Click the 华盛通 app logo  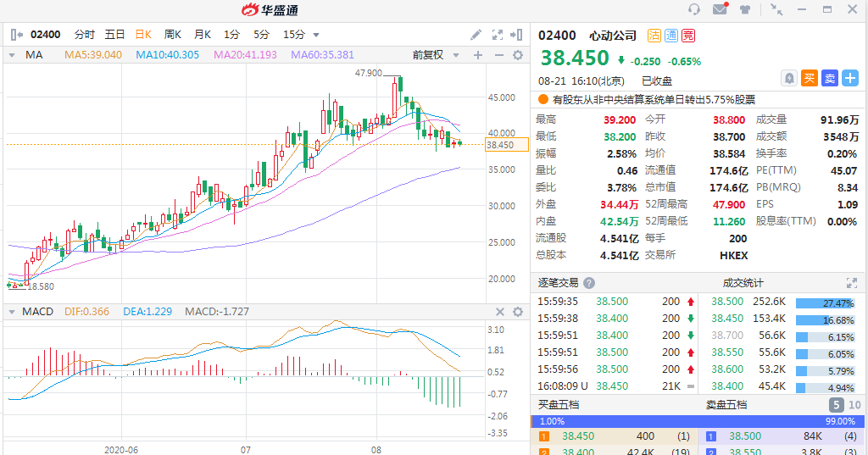[x=270, y=9]
